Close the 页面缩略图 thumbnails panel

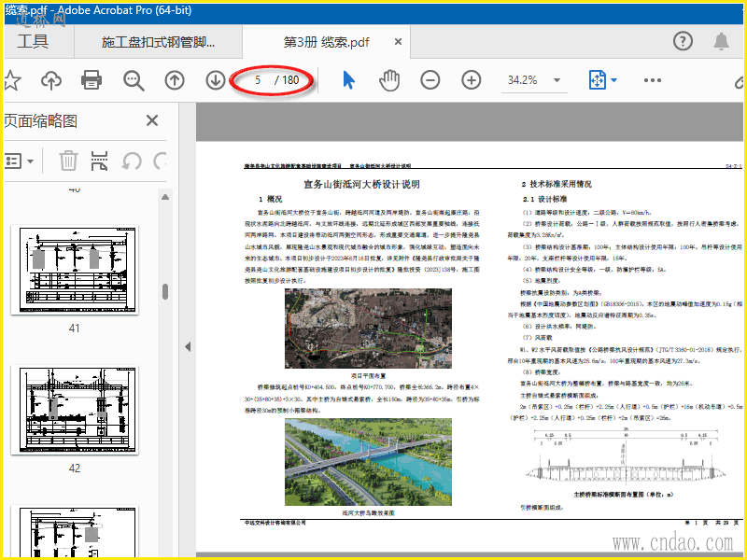coord(152,120)
